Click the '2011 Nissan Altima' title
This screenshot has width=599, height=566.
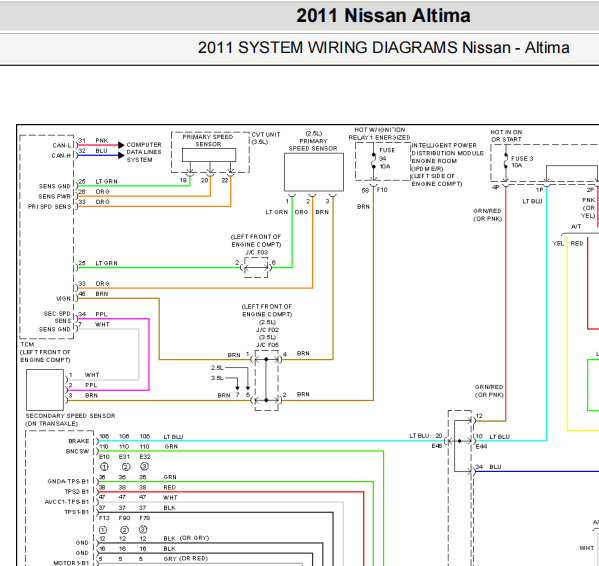[x=383, y=16]
